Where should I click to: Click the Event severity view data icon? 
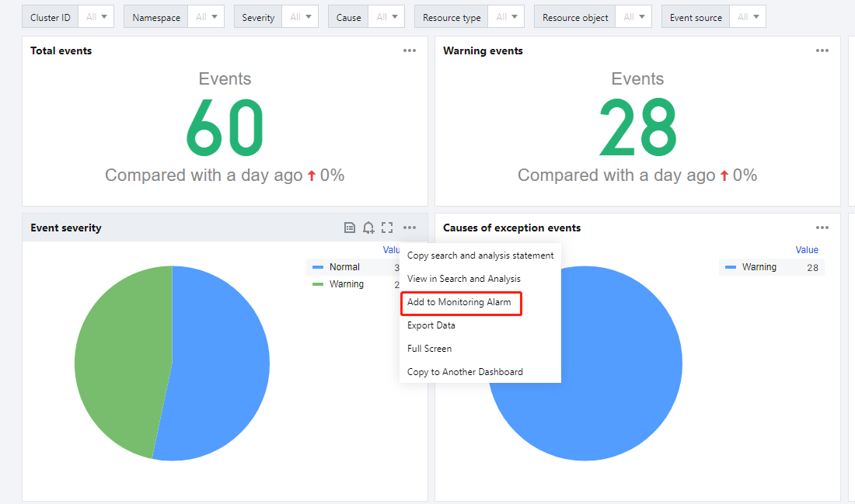(350, 228)
